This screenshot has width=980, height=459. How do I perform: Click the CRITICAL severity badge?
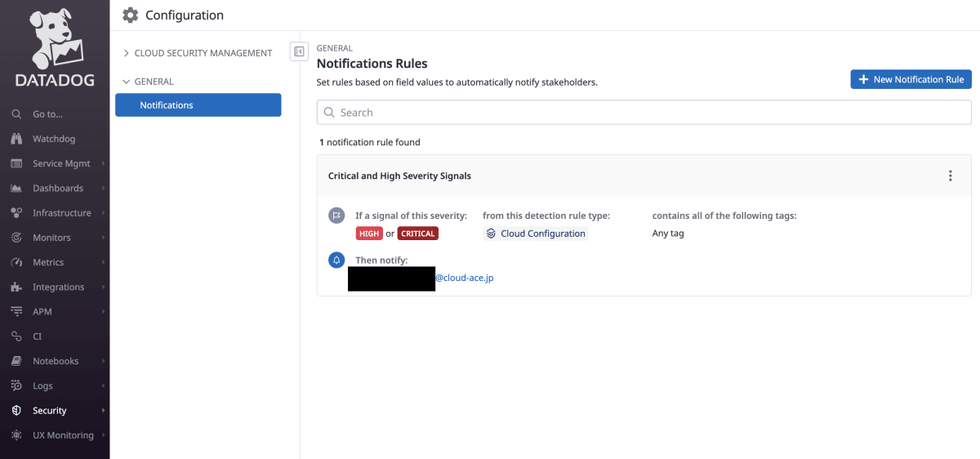pyautogui.click(x=418, y=234)
